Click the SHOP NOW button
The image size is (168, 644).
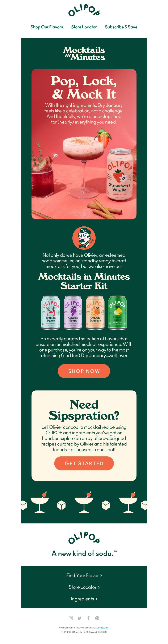click(x=84, y=371)
